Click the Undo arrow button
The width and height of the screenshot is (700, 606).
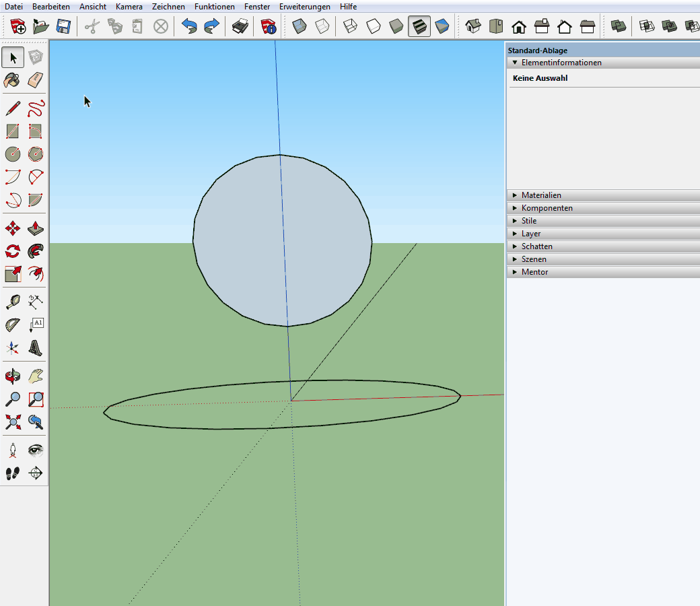[189, 26]
